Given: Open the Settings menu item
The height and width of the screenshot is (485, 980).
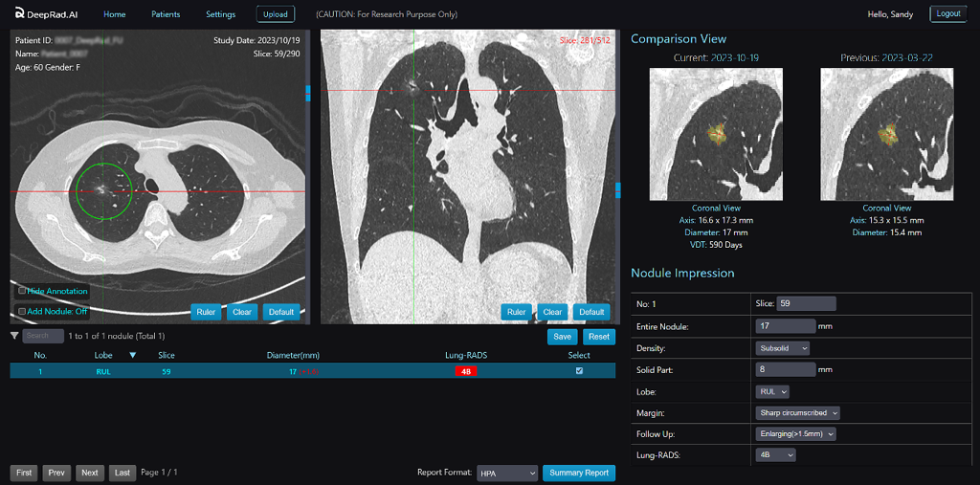Looking at the screenshot, I should pos(221,13).
